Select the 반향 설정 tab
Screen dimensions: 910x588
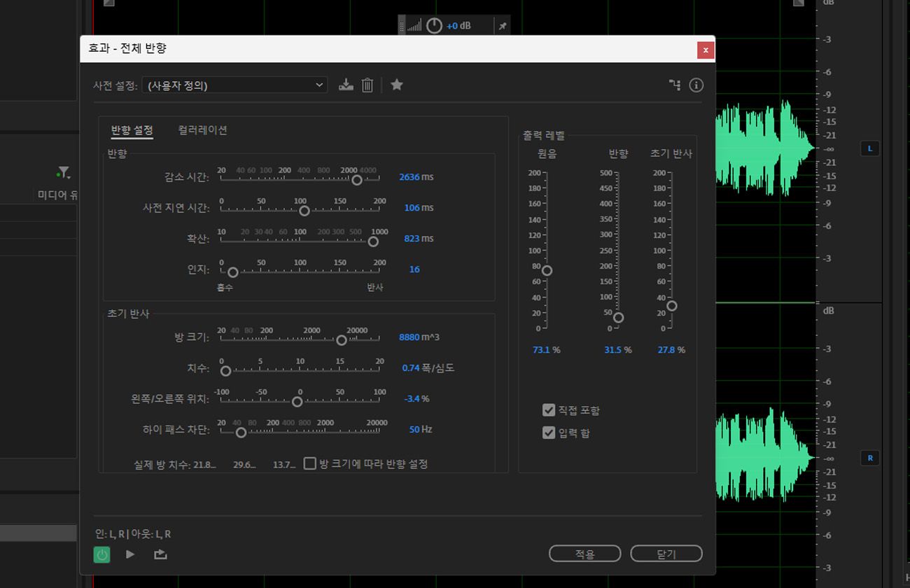[x=130, y=129]
